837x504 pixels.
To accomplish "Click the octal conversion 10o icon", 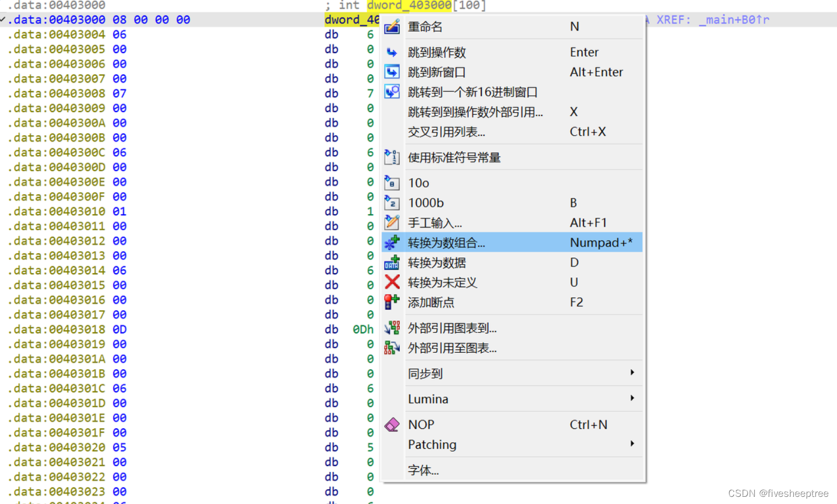I will pyautogui.click(x=392, y=182).
